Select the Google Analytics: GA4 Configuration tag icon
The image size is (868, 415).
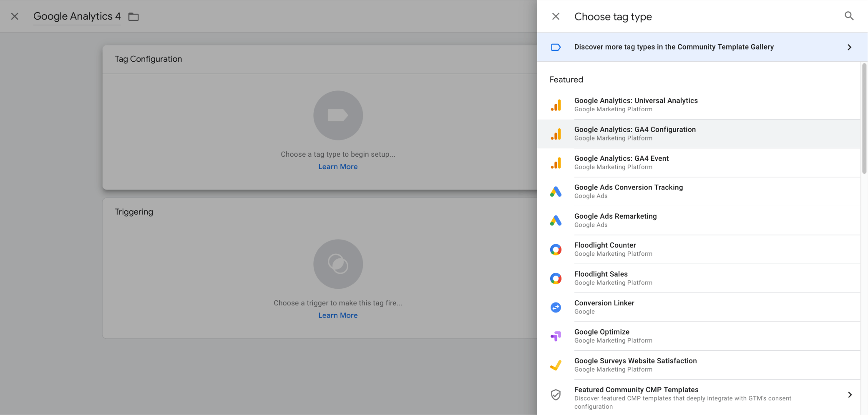(556, 134)
